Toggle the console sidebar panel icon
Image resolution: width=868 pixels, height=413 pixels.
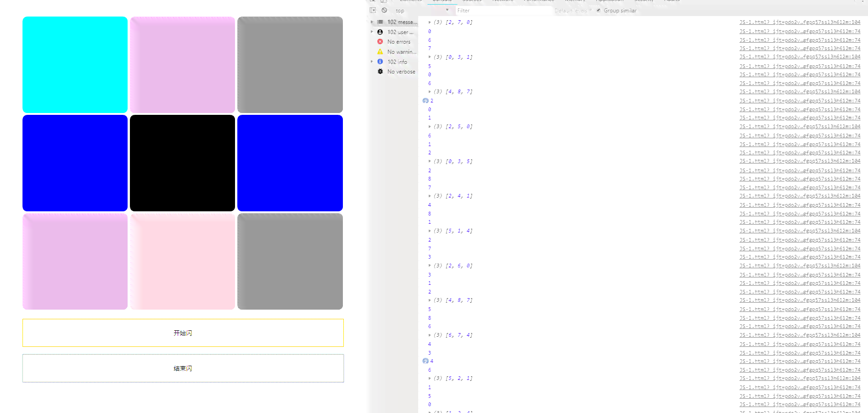(x=373, y=10)
